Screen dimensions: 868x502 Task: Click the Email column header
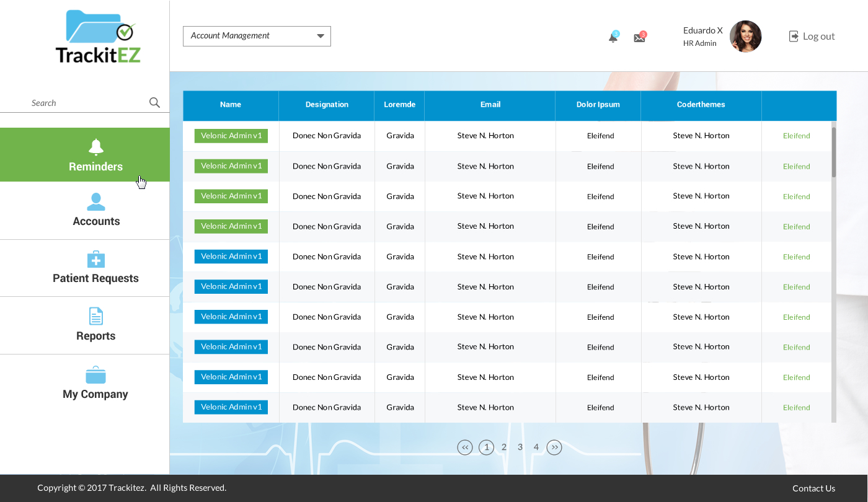pyautogui.click(x=490, y=105)
